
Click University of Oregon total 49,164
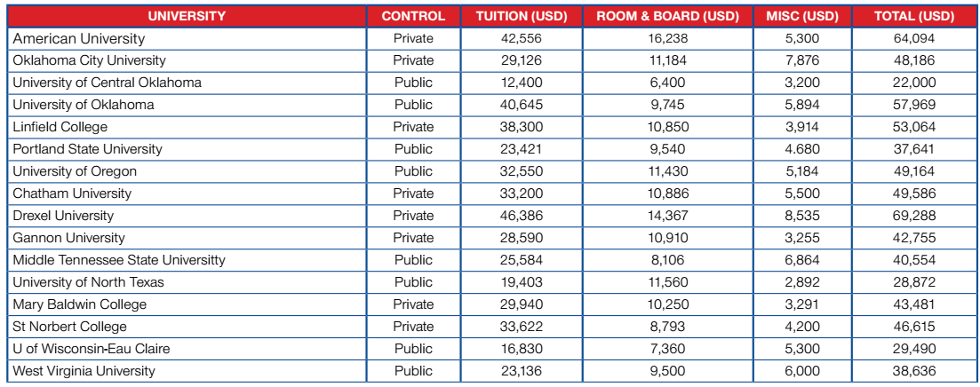click(914, 171)
